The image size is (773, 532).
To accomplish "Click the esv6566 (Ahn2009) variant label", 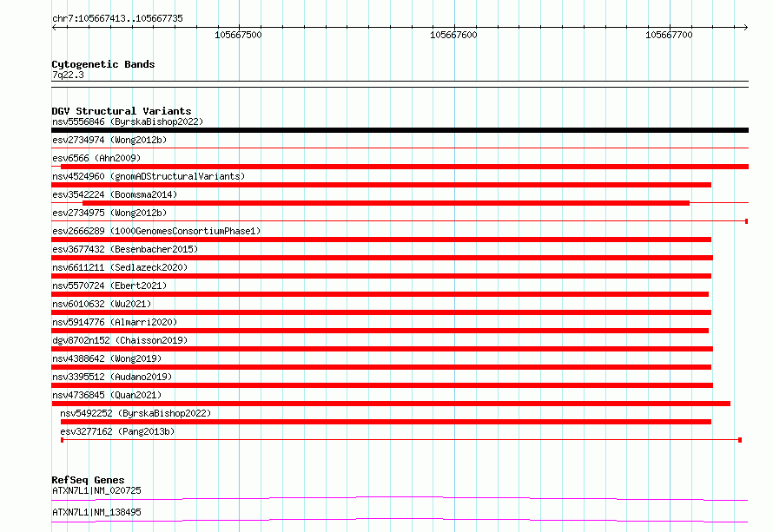I will 96,158.
